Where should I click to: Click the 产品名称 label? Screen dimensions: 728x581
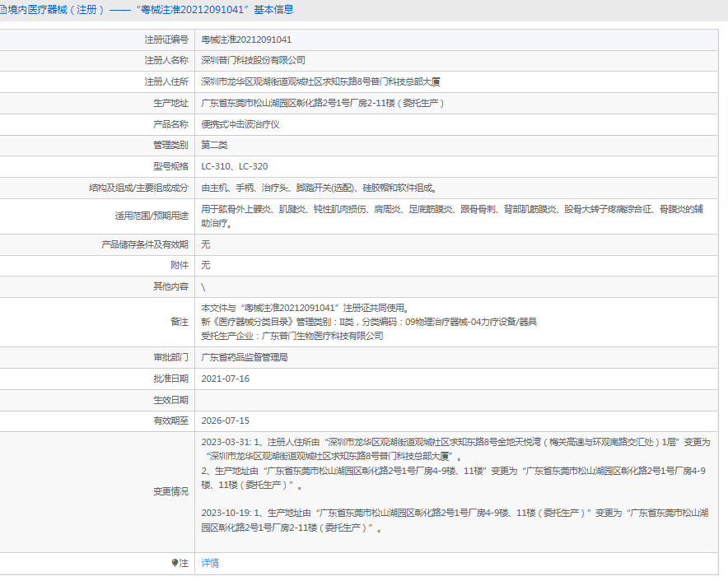[x=170, y=124]
